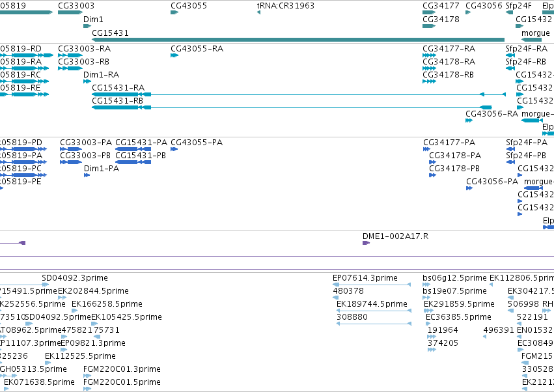Screen dimensions: 554x392
Task: Click transcript Sfp24F-RA
Action: [526, 48]
